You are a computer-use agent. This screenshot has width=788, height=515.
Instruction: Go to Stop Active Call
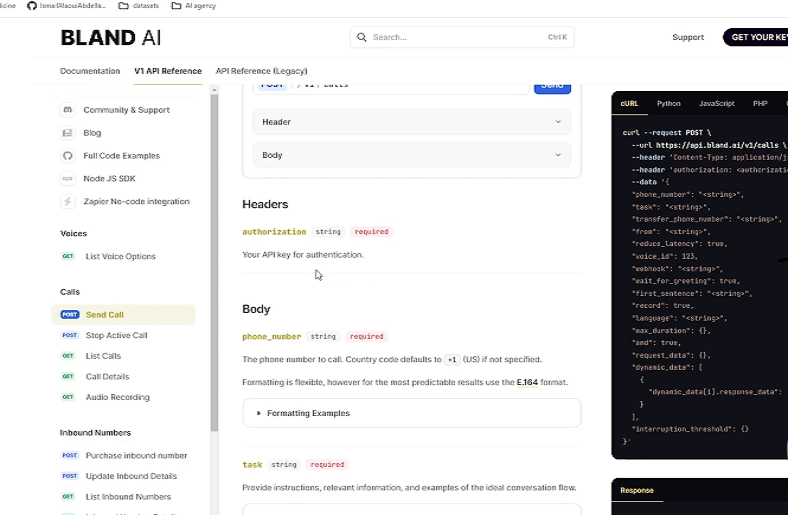coord(117,335)
